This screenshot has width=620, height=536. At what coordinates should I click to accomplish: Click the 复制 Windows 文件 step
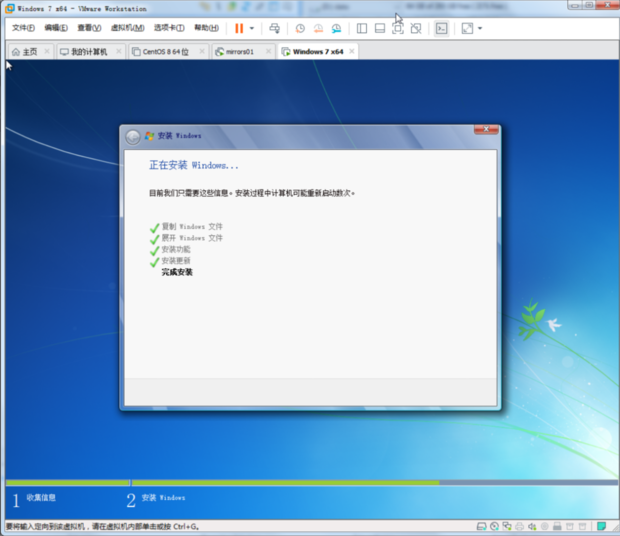tap(192, 226)
